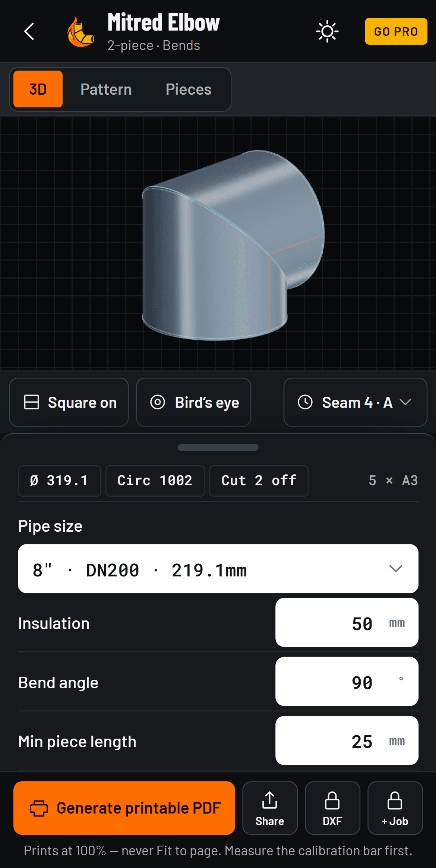Viewport: 436px width, 868px height.
Task: Switch to the Pieces tab
Action: 189,89
